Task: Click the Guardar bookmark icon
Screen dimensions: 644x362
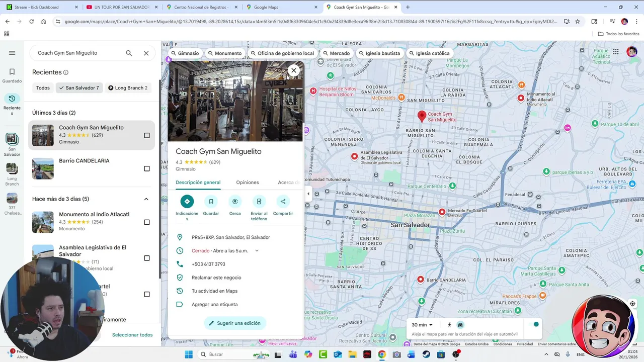Action: tap(211, 202)
